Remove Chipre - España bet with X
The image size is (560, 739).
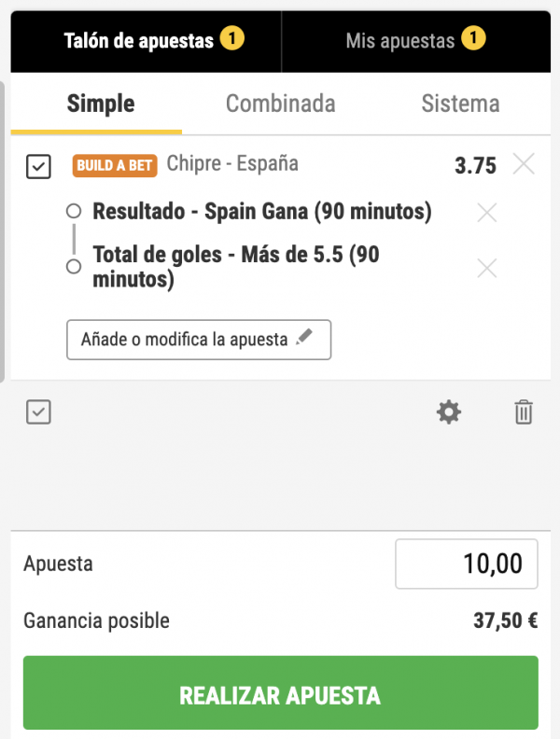coord(524,165)
